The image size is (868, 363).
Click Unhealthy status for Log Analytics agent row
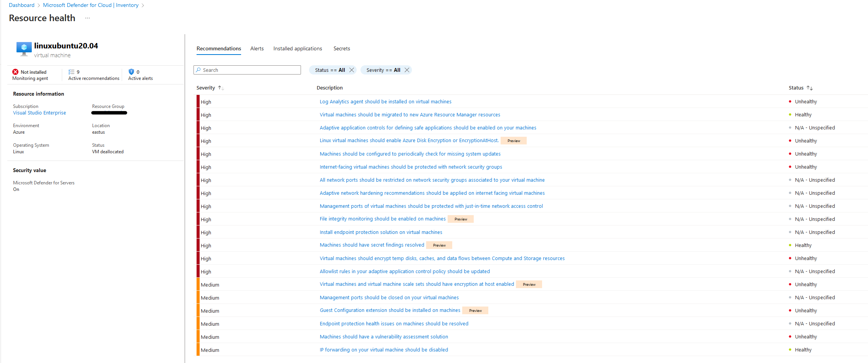[806, 102]
